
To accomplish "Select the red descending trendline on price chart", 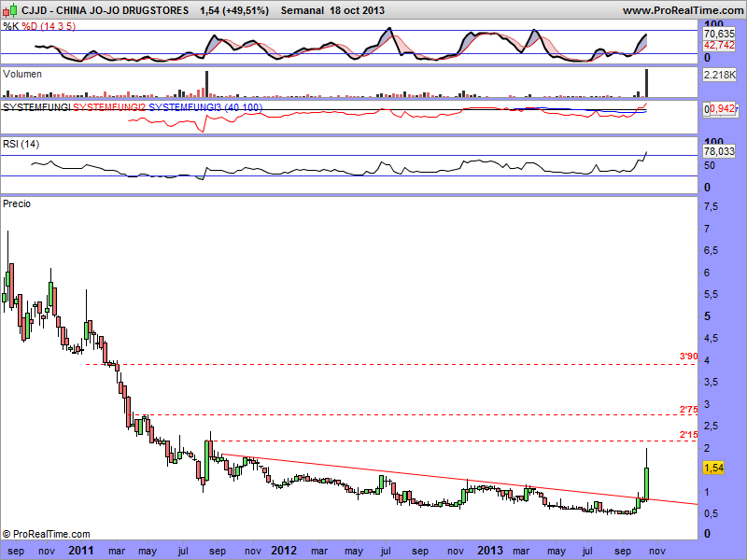I will [x=459, y=479].
